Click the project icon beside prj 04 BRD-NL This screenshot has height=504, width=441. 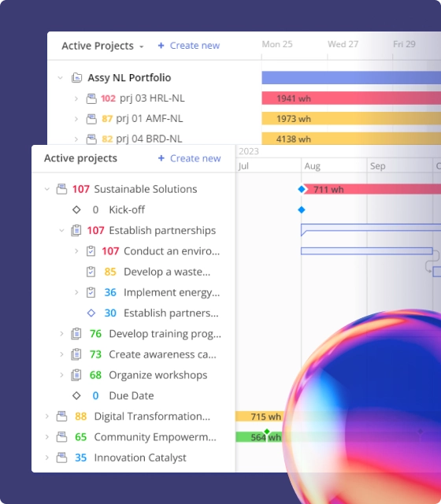pos(91,139)
